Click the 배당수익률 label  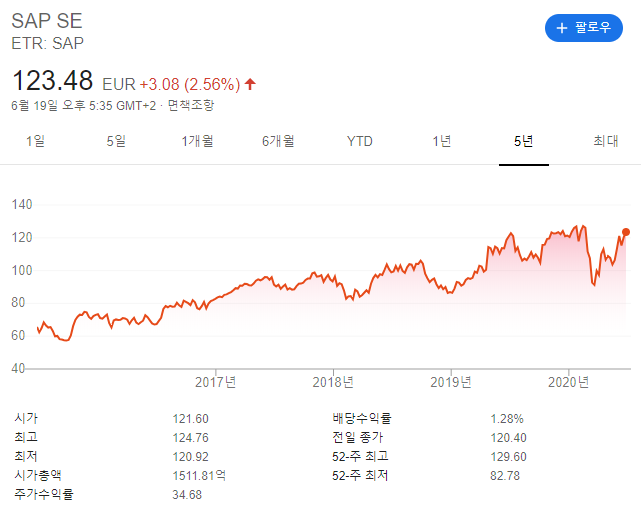tap(362, 418)
